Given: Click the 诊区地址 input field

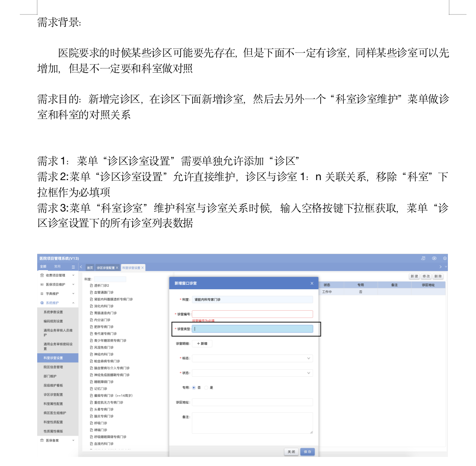Looking at the screenshot, I should 252,402.
